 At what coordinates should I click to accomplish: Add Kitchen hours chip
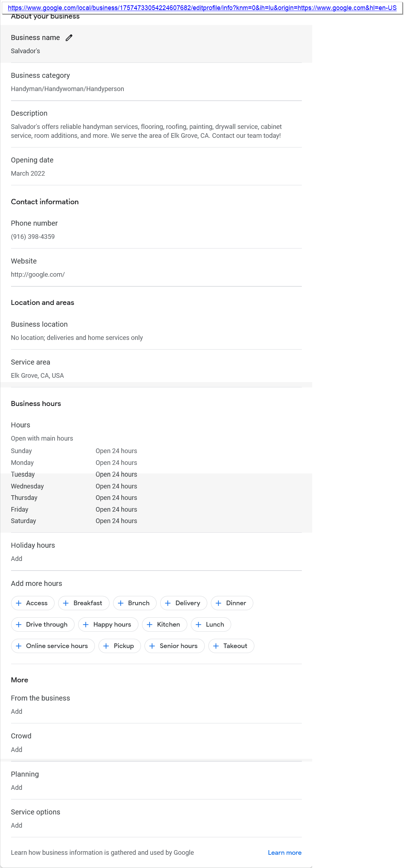tap(164, 624)
